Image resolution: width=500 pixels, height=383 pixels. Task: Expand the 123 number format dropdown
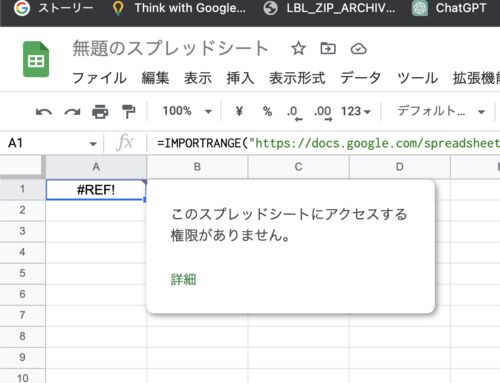[356, 111]
